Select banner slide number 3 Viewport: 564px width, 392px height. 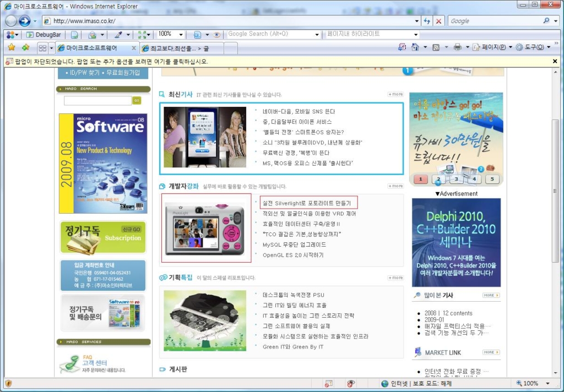[456, 179]
